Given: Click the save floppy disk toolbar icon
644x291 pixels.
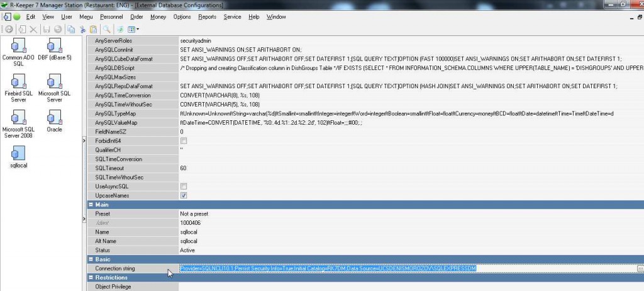Looking at the screenshot, I should (47, 29).
